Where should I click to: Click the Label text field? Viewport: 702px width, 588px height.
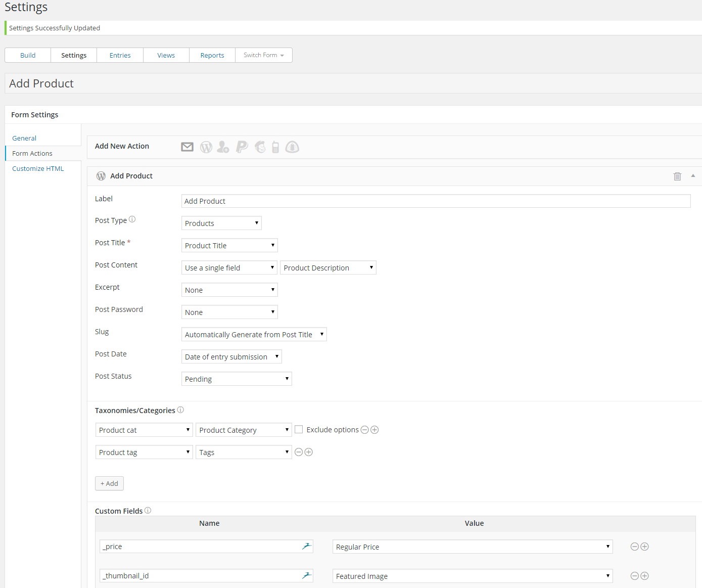(435, 201)
